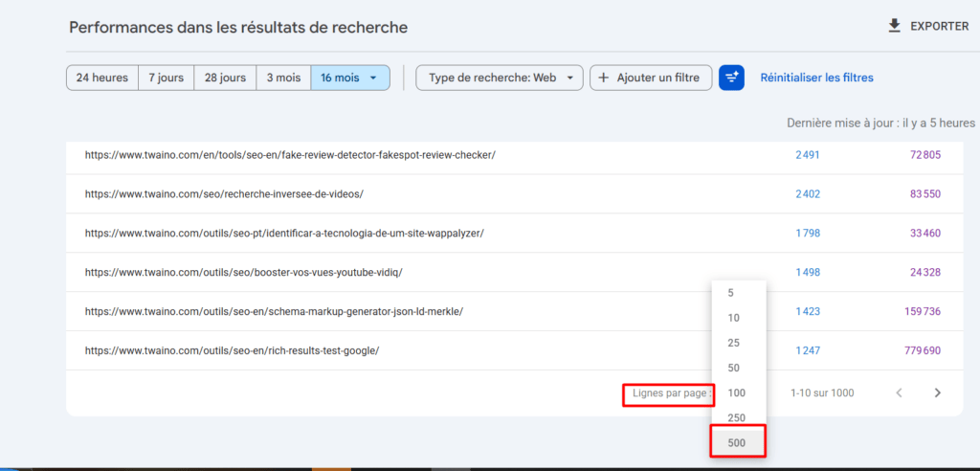The width and height of the screenshot is (980, 471).
Task: Open the 16 mois date dropdown
Action: pyautogui.click(x=350, y=78)
